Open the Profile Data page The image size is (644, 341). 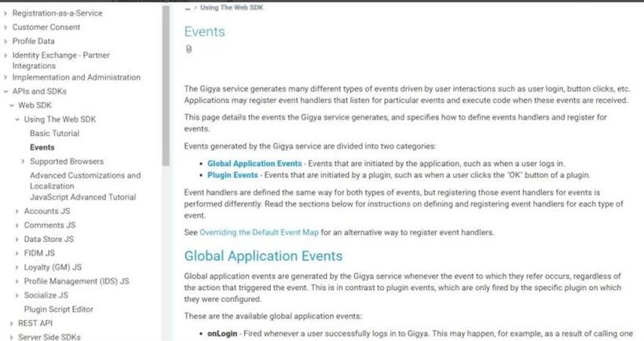[x=33, y=41]
